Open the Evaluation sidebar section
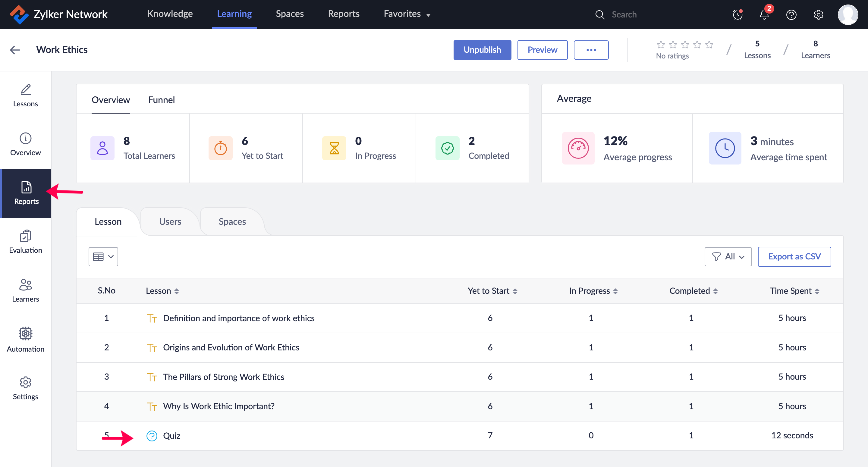868x467 pixels. tap(26, 242)
